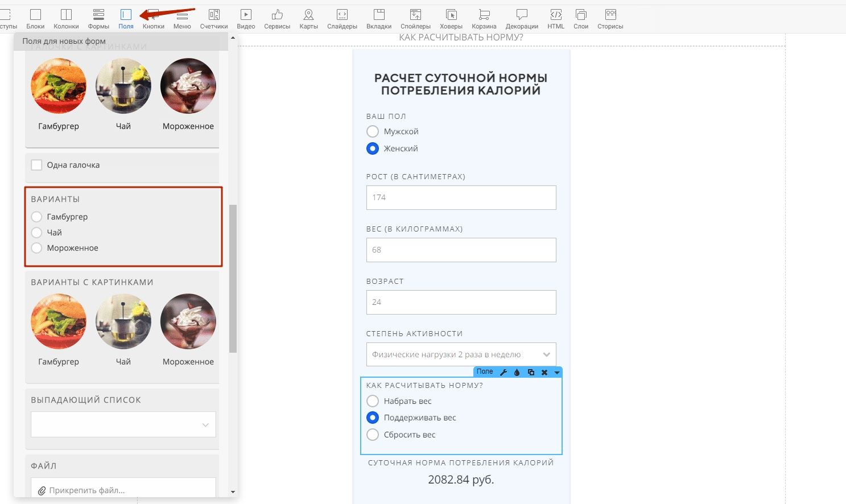Click the form title Расчет суточной нормы
846x504 pixels.
pos(461,84)
